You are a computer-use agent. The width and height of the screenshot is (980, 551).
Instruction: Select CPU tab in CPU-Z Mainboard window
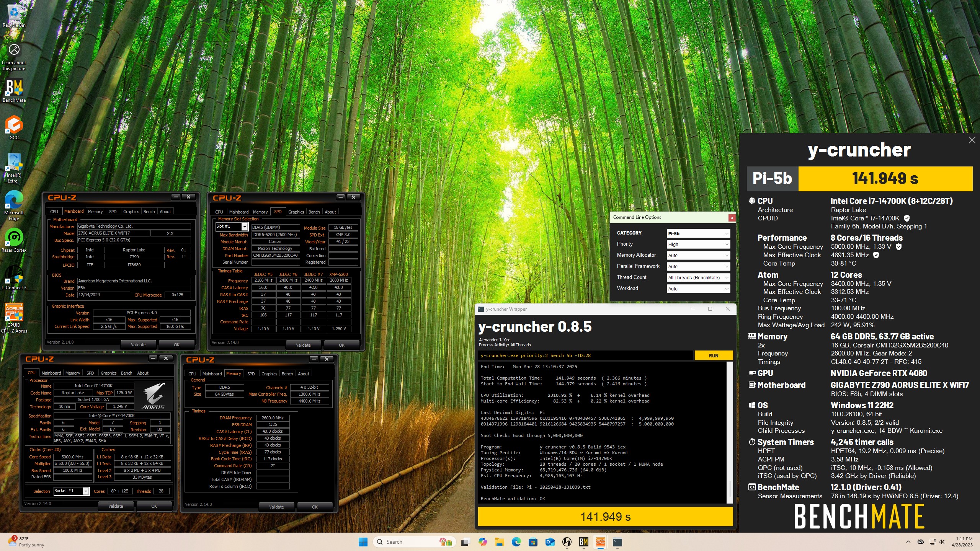54,212
